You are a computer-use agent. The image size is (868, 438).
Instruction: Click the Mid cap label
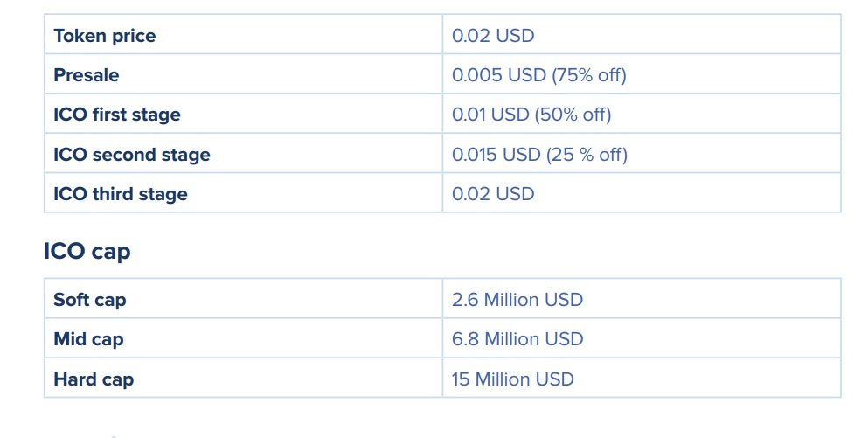tap(88, 339)
